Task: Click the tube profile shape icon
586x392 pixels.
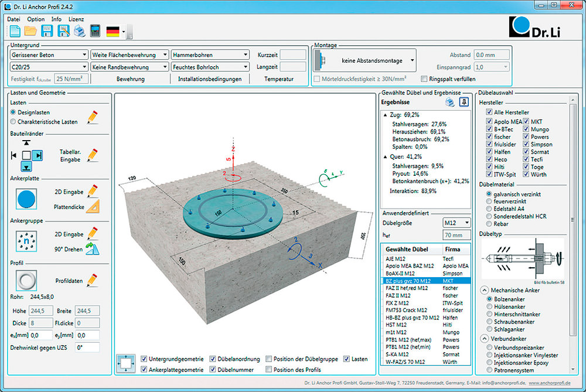Action: tap(26, 281)
